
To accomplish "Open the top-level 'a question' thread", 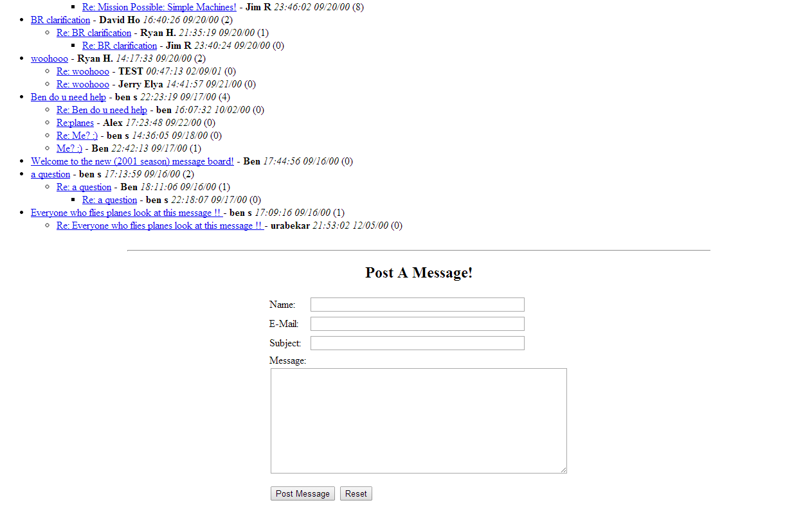I will click(x=50, y=174).
